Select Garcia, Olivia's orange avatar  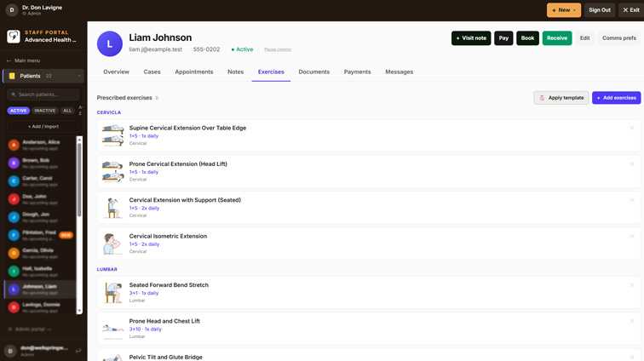click(14, 254)
